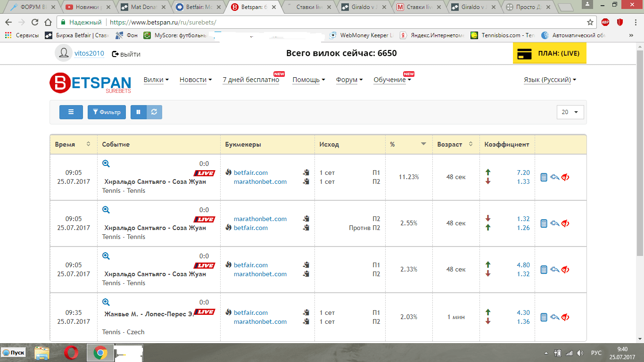This screenshot has width=644, height=362.
Task: Click magnifier icon in the 2.33% event row
Action: [x=106, y=256]
